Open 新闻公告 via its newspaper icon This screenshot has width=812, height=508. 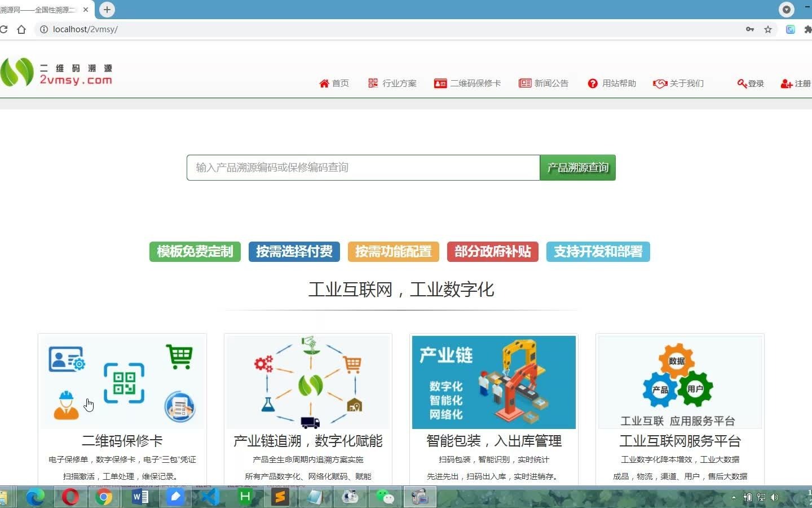click(x=524, y=83)
